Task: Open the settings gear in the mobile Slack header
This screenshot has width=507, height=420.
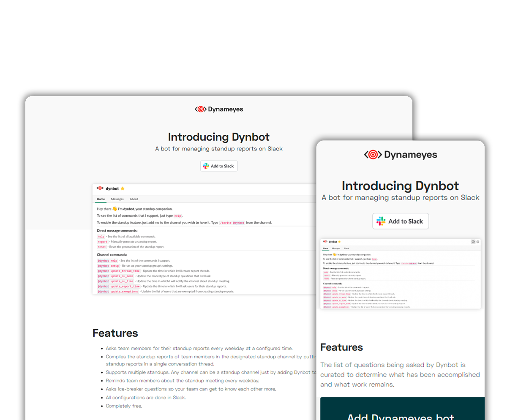Action: pyautogui.click(x=478, y=242)
